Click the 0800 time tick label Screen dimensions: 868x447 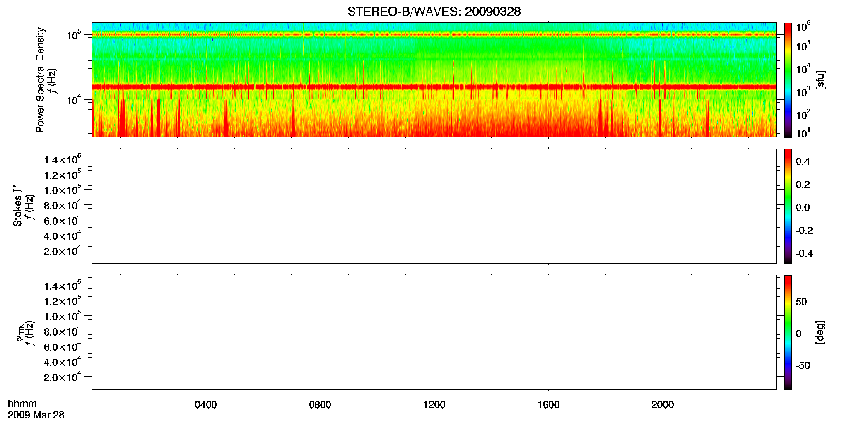point(320,405)
